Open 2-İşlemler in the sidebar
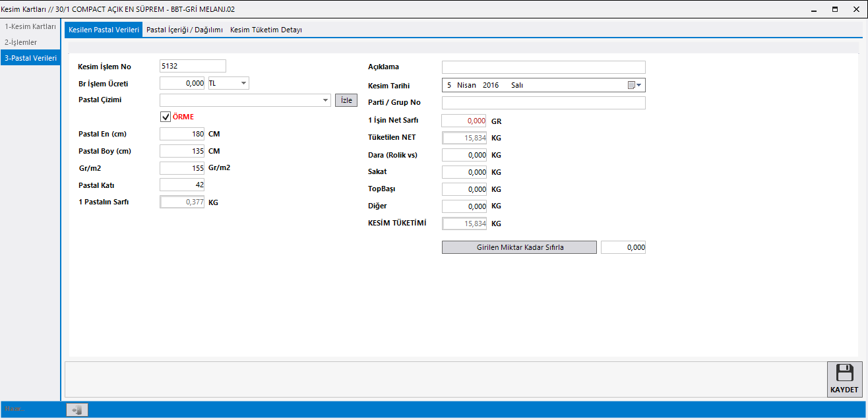Viewport: 868px width, 420px height. point(21,42)
